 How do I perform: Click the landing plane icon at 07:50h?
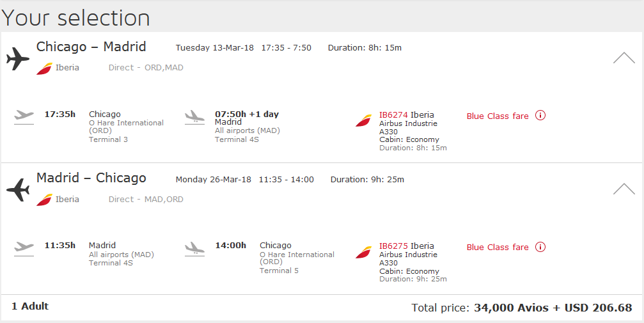point(194,117)
